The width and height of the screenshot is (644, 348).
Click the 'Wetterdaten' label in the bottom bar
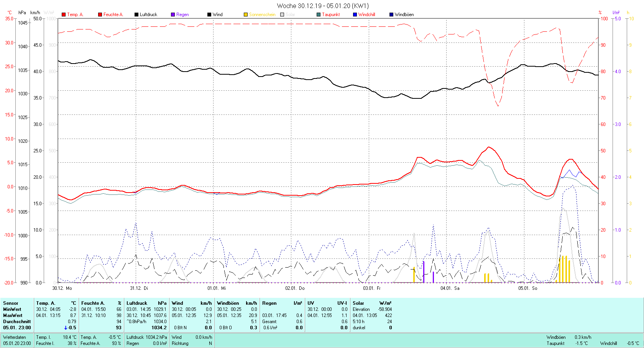pyautogui.click(x=15, y=337)
